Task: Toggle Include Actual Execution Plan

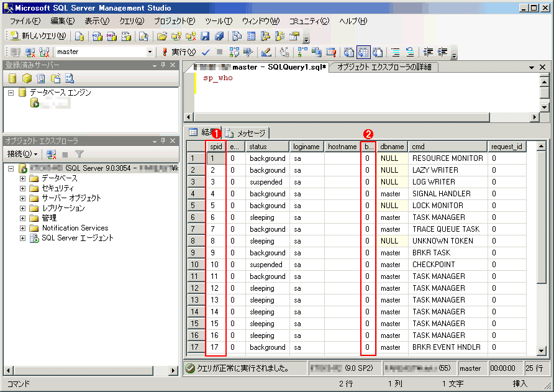Action: 302,52
